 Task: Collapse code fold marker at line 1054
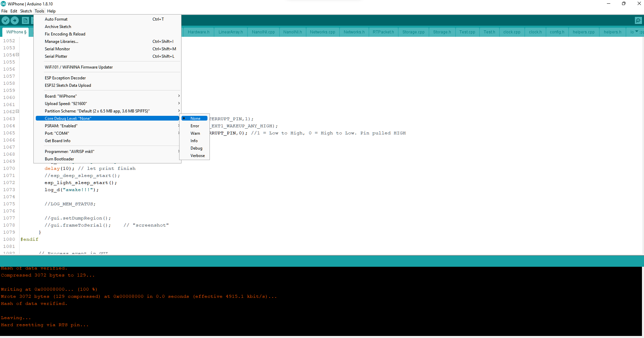(x=18, y=55)
